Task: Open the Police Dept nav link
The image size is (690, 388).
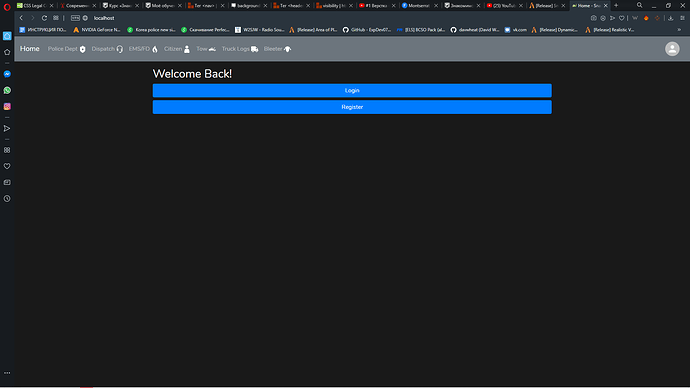Action: [x=66, y=49]
